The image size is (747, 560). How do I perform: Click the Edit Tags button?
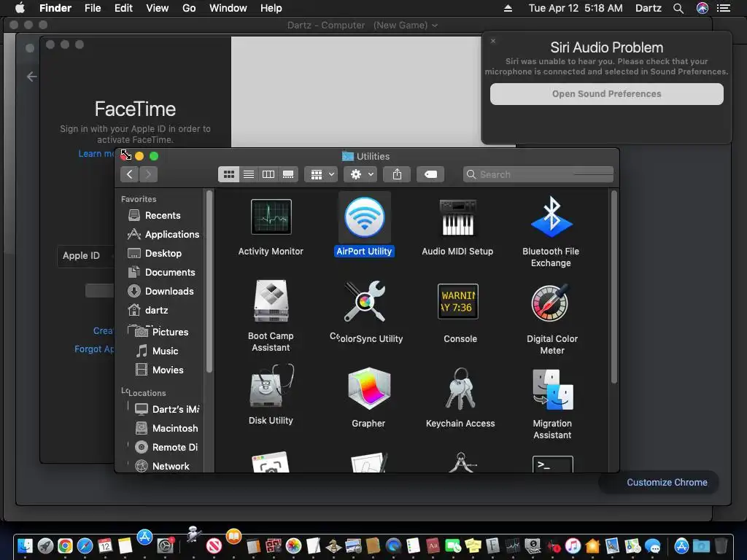coord(430,174)
